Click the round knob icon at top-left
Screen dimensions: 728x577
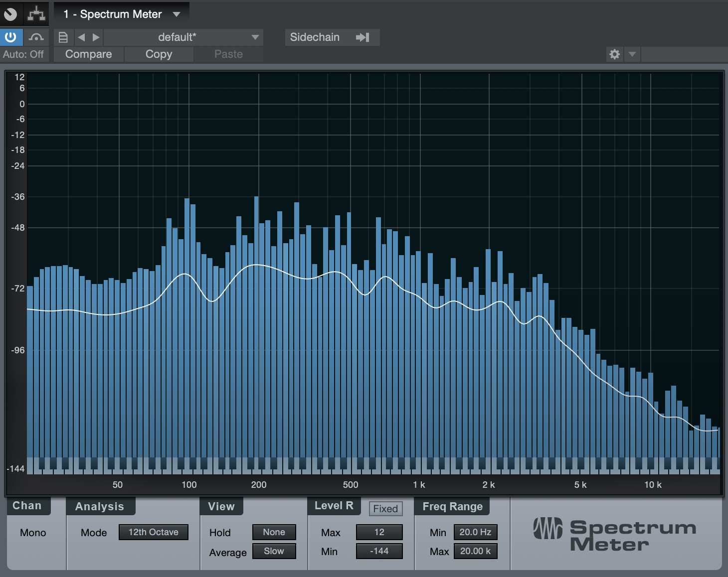coord(10,14)
